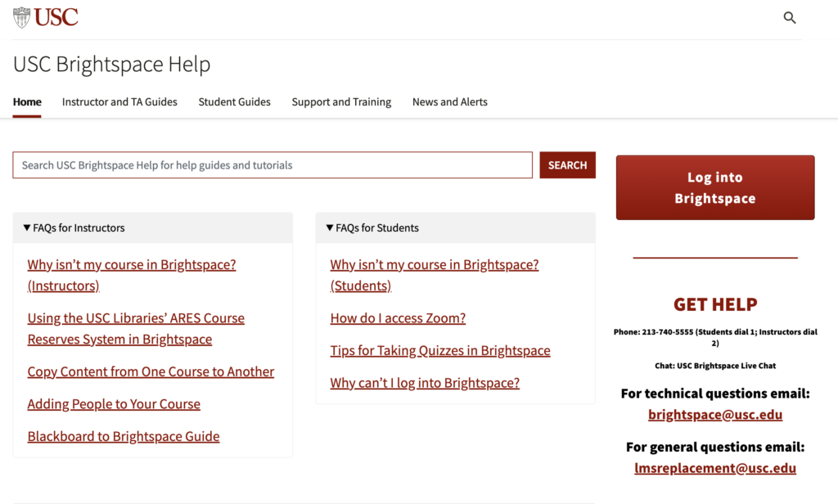This screenshot has height=504, width=838.
Task: Collapse the FAQs for Students section
Action: point(372,228)
